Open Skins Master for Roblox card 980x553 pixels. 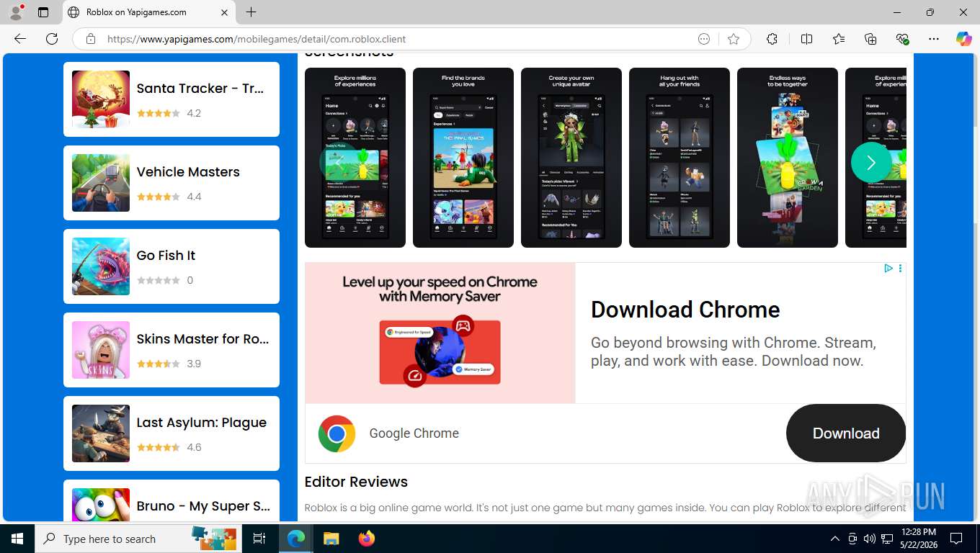(171, 350)
